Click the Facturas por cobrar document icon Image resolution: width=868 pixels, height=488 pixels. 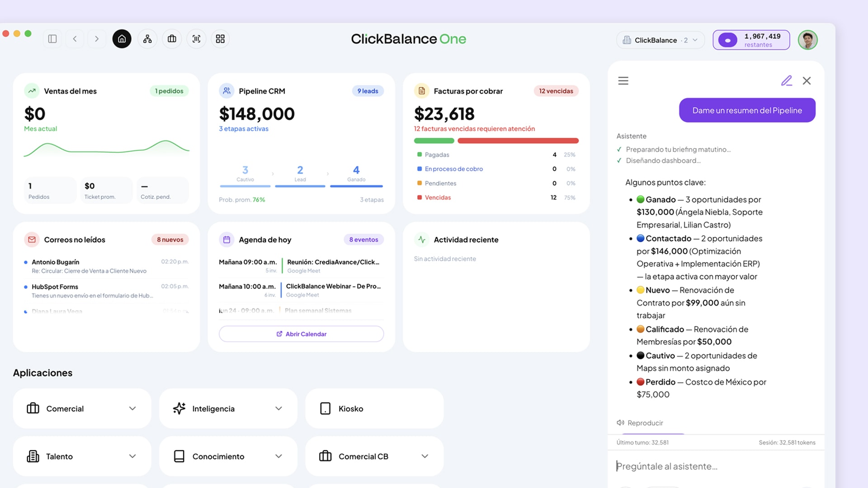click(422, 91)
